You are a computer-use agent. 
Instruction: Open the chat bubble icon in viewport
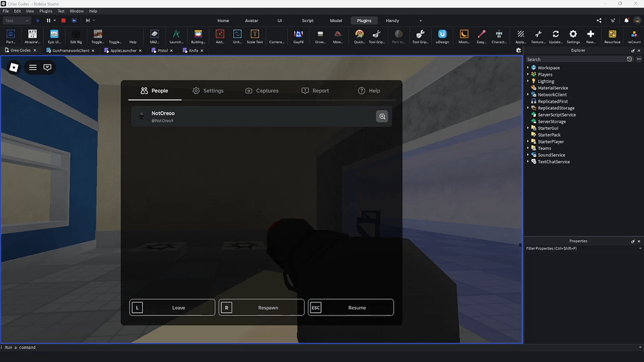(x=48, y=67)
